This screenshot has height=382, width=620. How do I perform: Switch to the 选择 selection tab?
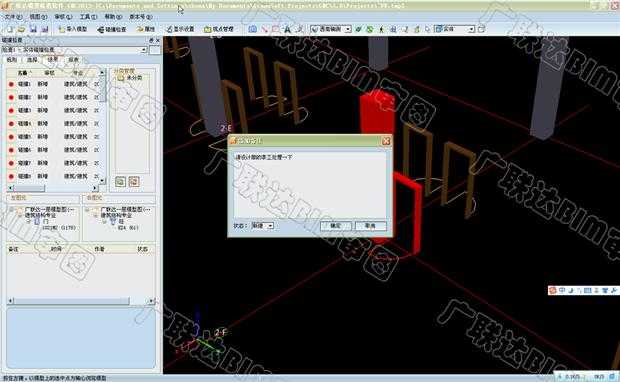(32, 60)
